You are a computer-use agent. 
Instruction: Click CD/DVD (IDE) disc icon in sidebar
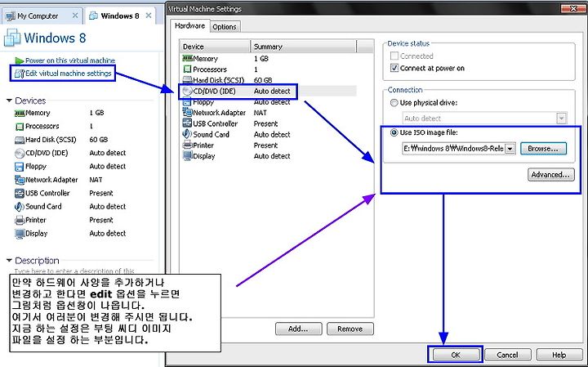20,153
